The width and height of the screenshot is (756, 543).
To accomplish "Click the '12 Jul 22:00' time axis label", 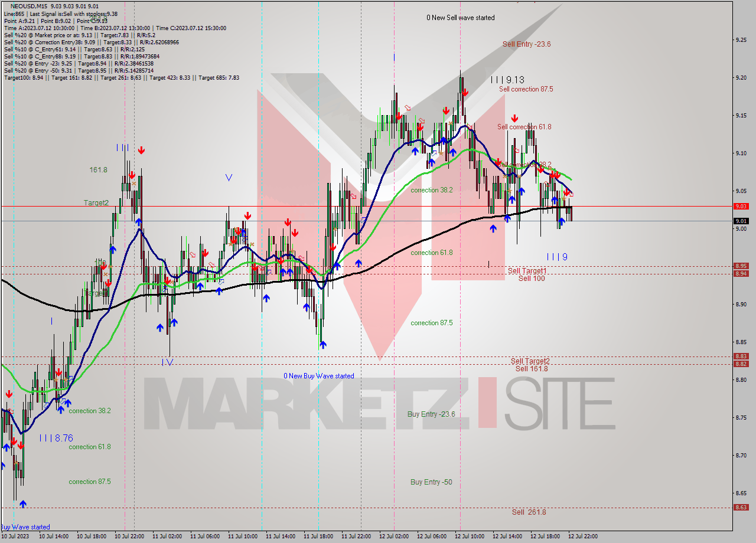I will coord(583,537).
